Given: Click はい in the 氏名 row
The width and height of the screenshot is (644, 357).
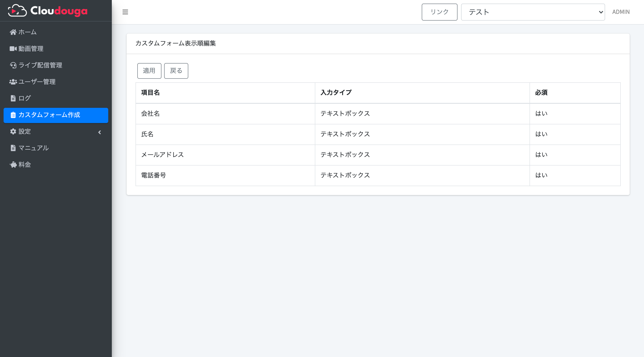Looking at the screenshot, I should (541, 134).
